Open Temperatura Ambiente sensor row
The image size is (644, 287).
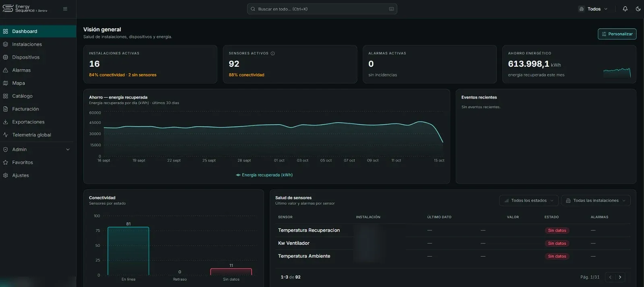453,256
